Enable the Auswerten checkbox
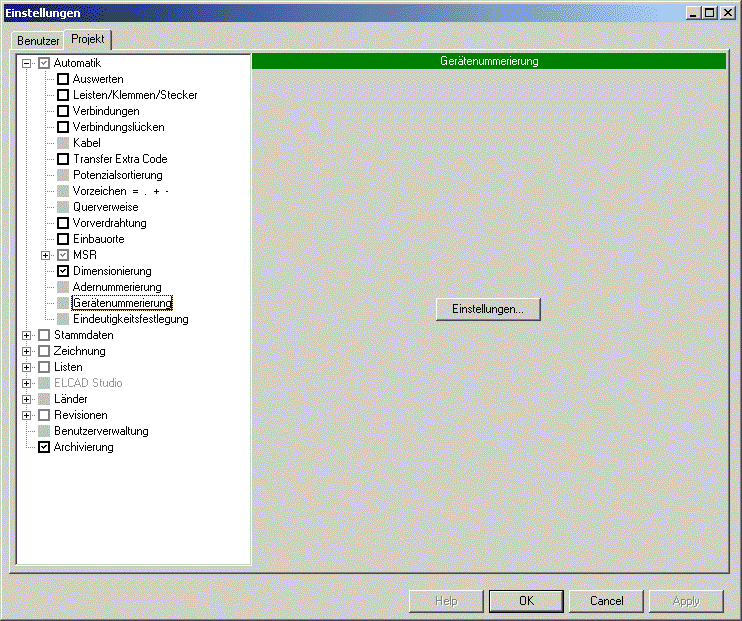The width and height of the screenshot is (742, 621). coord(63,79)
